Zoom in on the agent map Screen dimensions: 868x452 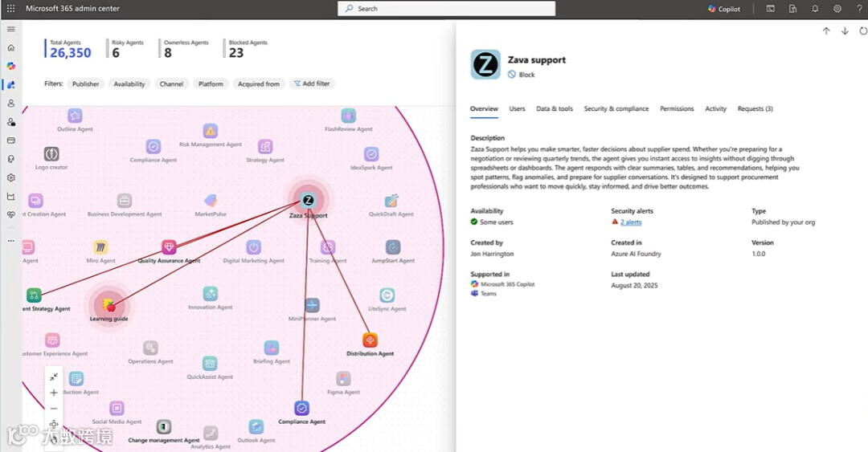tap(54, 393)
